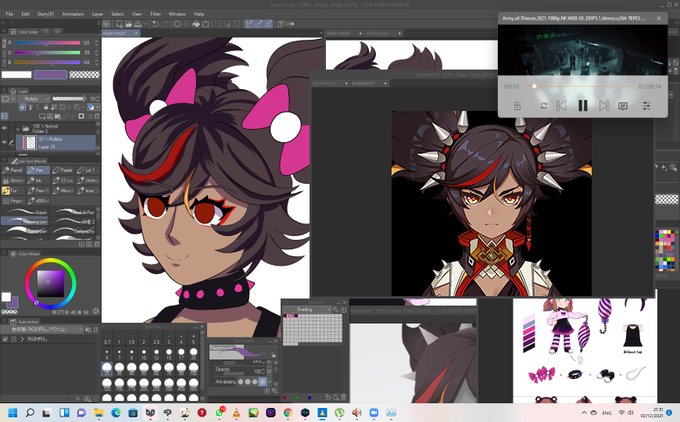This screenshot has height=422, width=680.
Task: Open the Multiply blend mode dropdown
Action: pyautogui.click(x=33, y=99)
